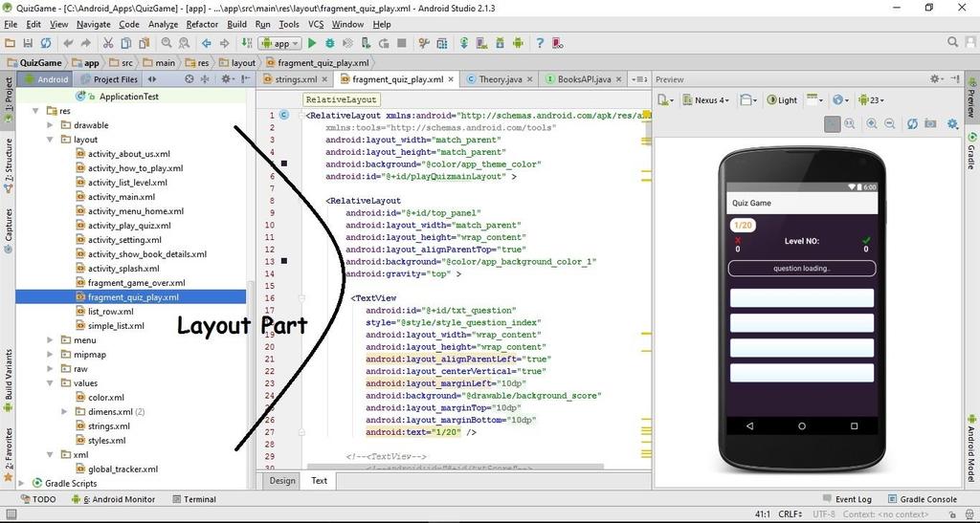
Task: Expand the dimens.xml node
Action: pyautogui.click(x=64, y=412)
